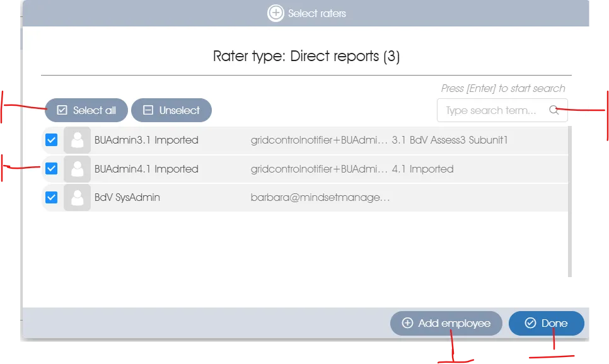Click the Rater type: Direct reports heading
609x364 pixels.
coord(306,57)
